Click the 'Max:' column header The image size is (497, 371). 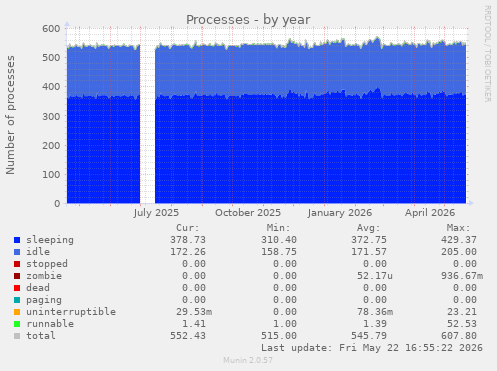(458, 228)
